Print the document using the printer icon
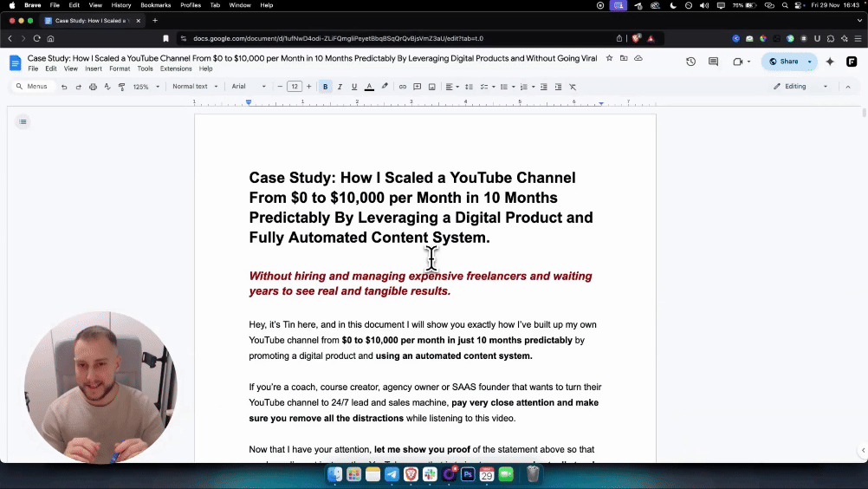Image resolution: width=868 pixels, height=489 pixels. pos(93,87)
